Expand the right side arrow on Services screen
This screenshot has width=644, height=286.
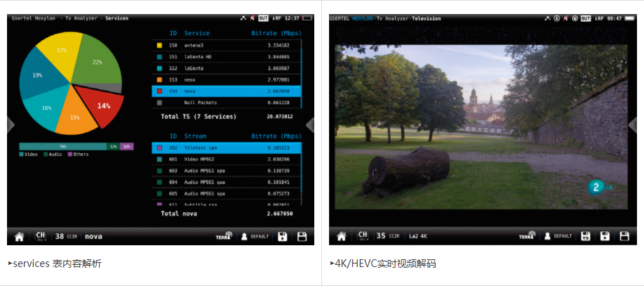[309, 125]
